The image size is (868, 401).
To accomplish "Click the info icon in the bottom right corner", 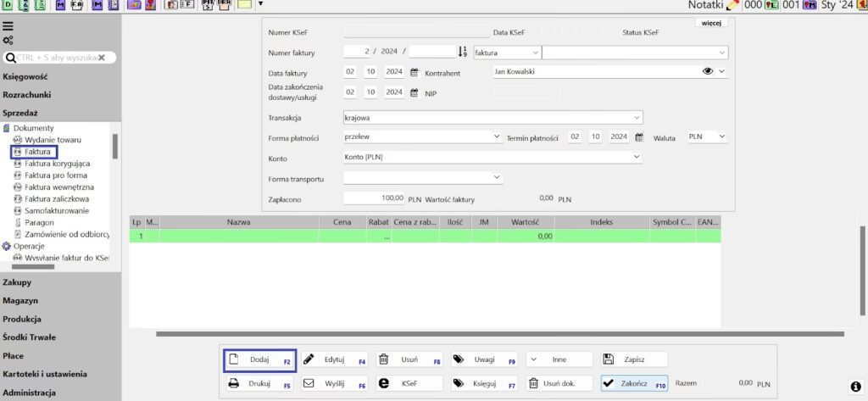I will click(x=856, y=387).
